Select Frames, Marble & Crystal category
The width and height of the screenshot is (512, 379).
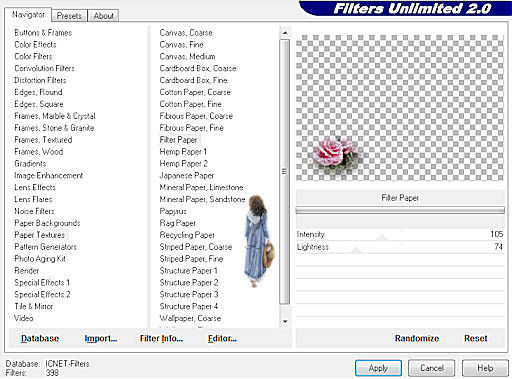click(55, 116)
